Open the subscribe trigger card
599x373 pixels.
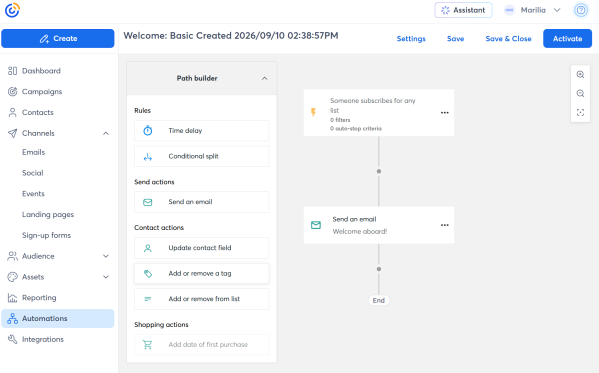click(379, 113)
